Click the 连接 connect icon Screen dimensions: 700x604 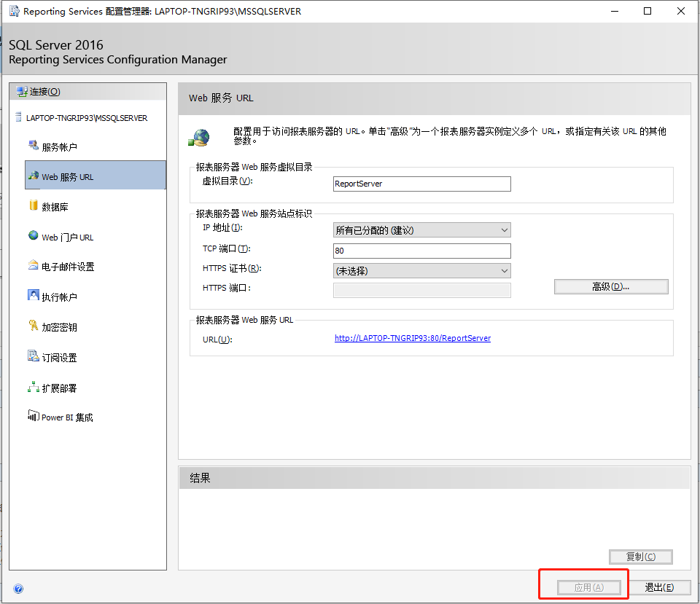(x=21, y=92)
